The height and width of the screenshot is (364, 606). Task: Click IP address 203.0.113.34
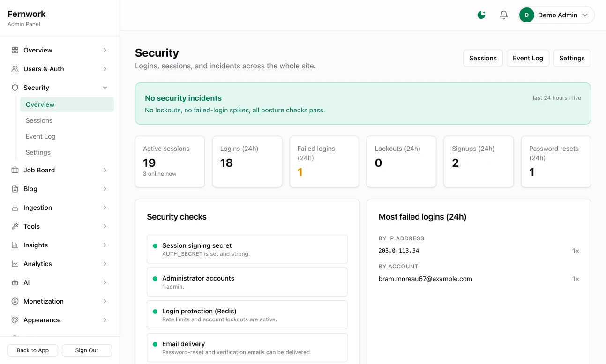tap(399, 251)
